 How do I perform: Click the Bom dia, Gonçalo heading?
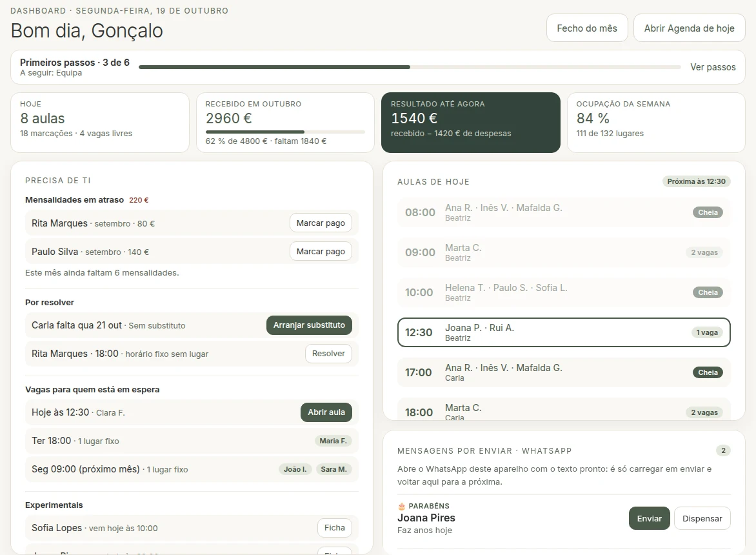tap(87, 31)
